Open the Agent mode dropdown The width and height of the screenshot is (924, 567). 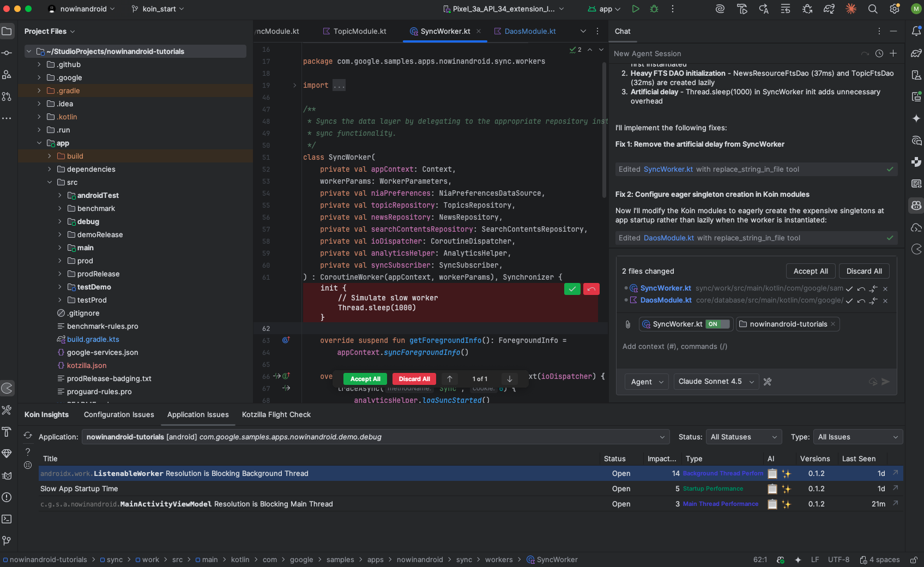(x=647, y=382)
